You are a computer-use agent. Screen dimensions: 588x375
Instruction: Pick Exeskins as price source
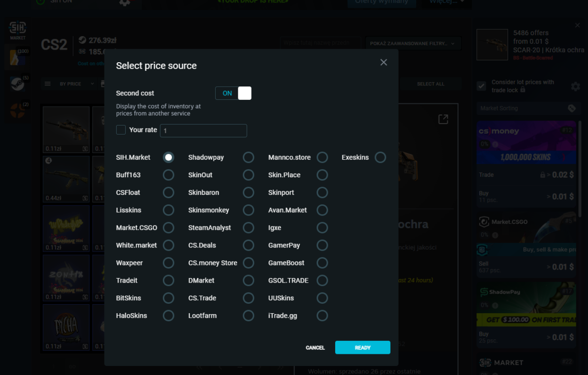[380, 157]
